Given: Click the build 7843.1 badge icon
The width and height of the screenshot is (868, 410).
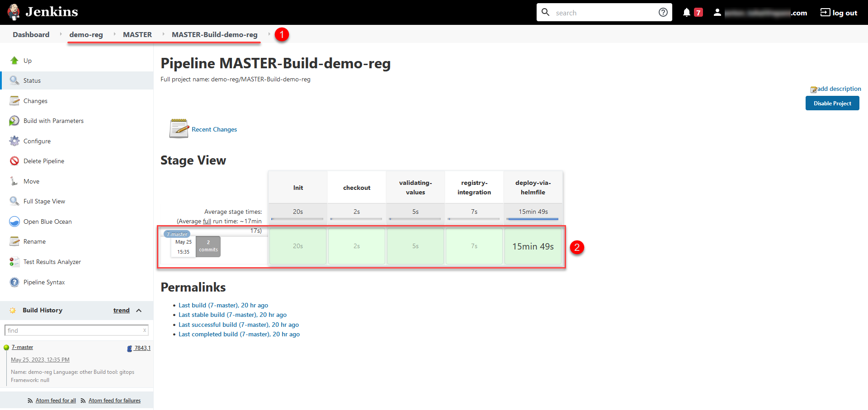Looking at the screenshot, I should point(130,349).
